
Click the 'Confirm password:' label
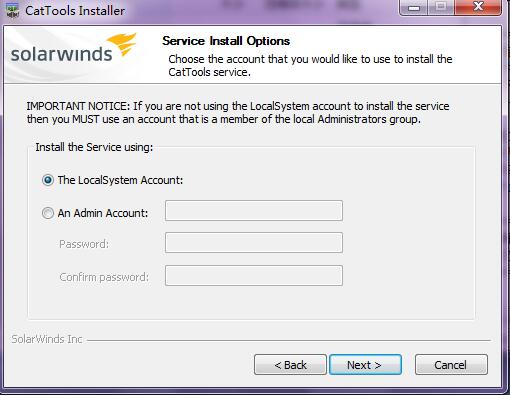click(104, 277)
